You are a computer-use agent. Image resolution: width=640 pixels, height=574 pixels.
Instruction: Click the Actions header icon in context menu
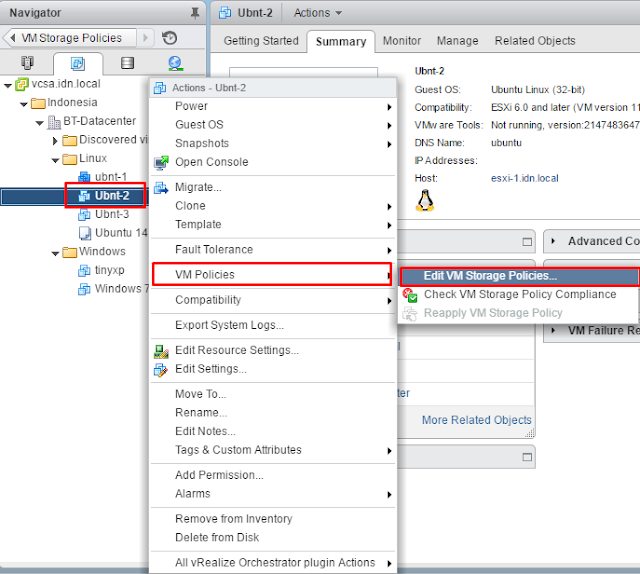[160, 88]
